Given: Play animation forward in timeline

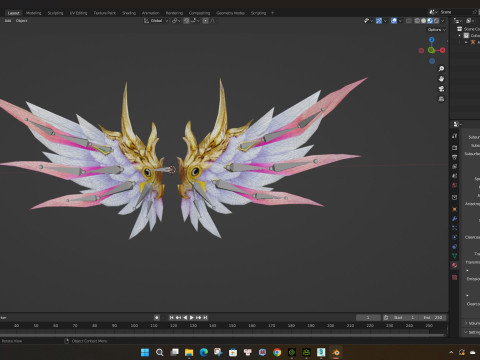Looking at the screenshot, I should [x=192, y=318].
